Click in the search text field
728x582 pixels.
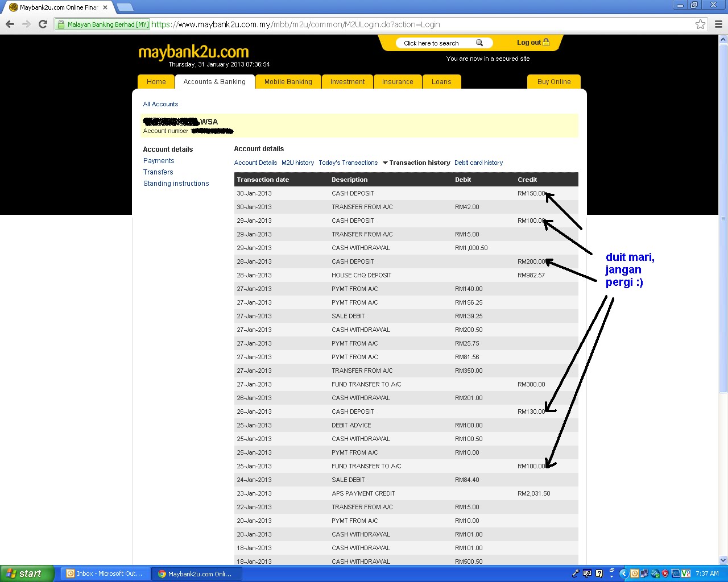pyautogui.click(x=437, y=43)
